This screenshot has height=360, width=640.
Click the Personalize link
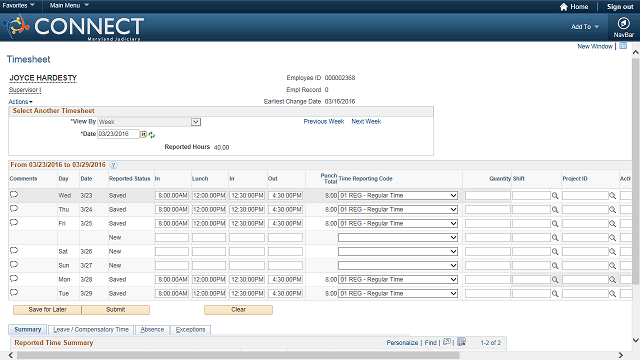pyautogui.click(x=402, y=342)
